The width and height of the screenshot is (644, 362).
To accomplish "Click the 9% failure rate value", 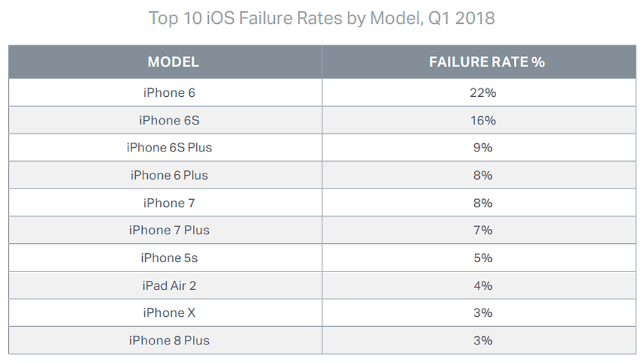I will [x=483, y=148].
